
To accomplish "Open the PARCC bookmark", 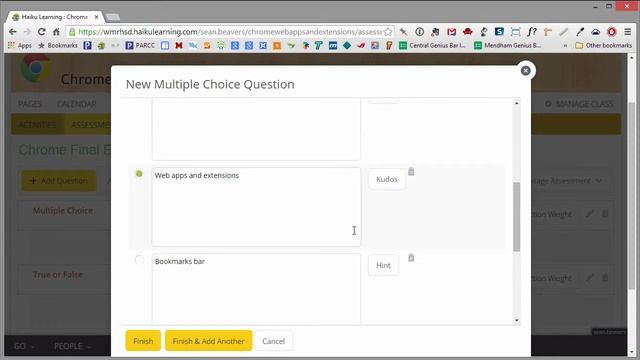I will coord(140,45).
